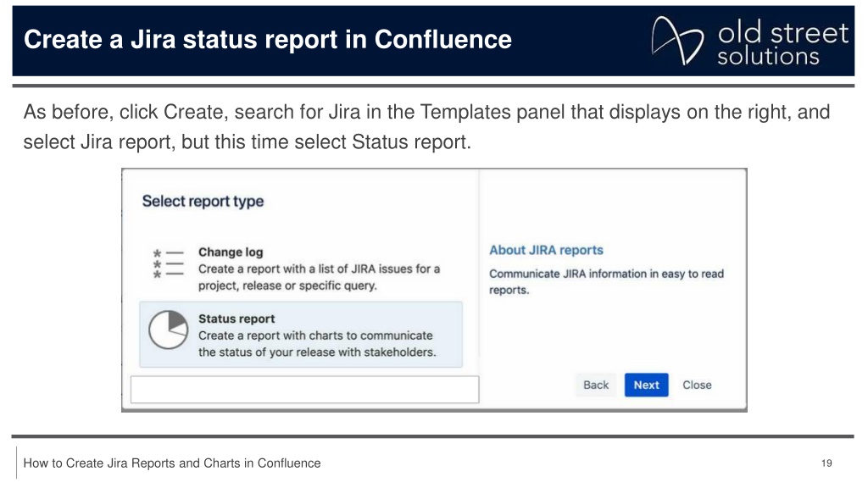Close the report type dialog

click(697, 385)
